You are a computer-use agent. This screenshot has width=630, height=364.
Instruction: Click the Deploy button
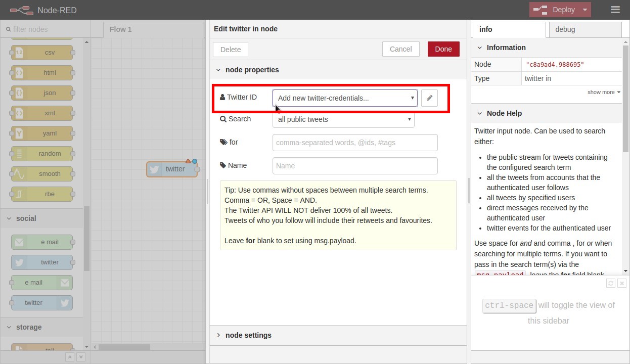[x=554, y=10]
